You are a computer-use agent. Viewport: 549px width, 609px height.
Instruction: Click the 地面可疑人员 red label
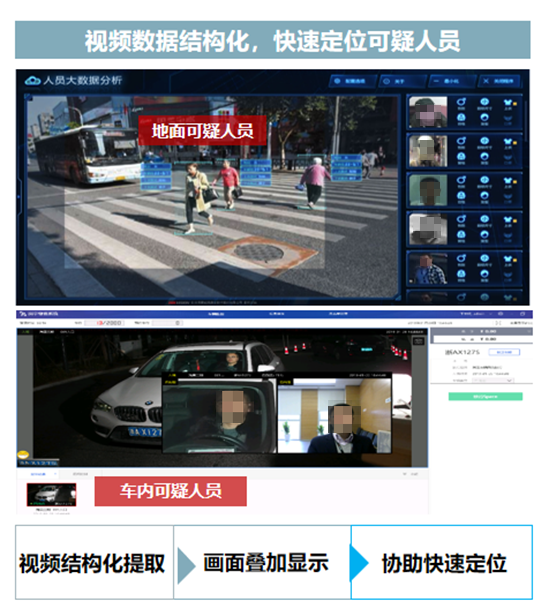(202, 130)
